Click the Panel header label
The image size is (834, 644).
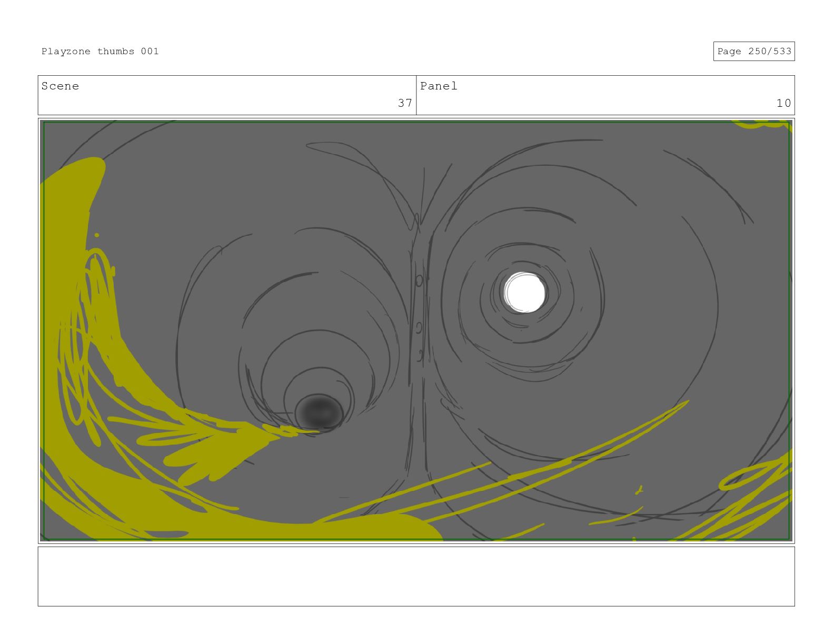[439, 86]
